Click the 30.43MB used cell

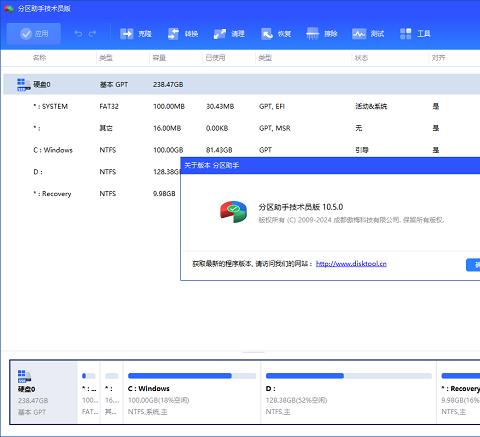(220, 106)
